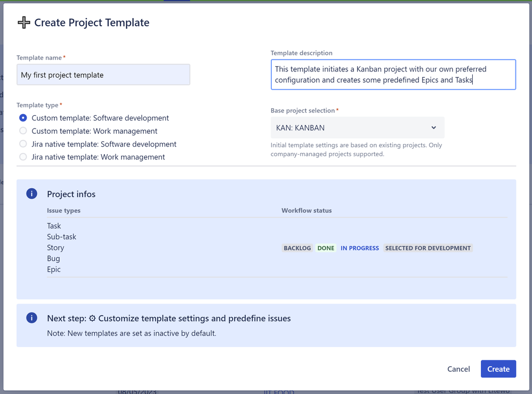Click the plus icon beside Create Project Template
532x394 pixels.
pyautogui.click(x=23, y=22)
